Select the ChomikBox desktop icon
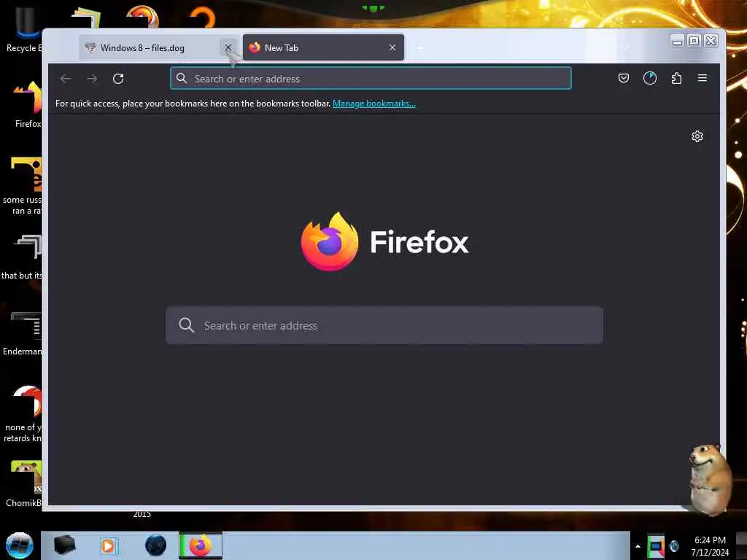 (24, 483)
